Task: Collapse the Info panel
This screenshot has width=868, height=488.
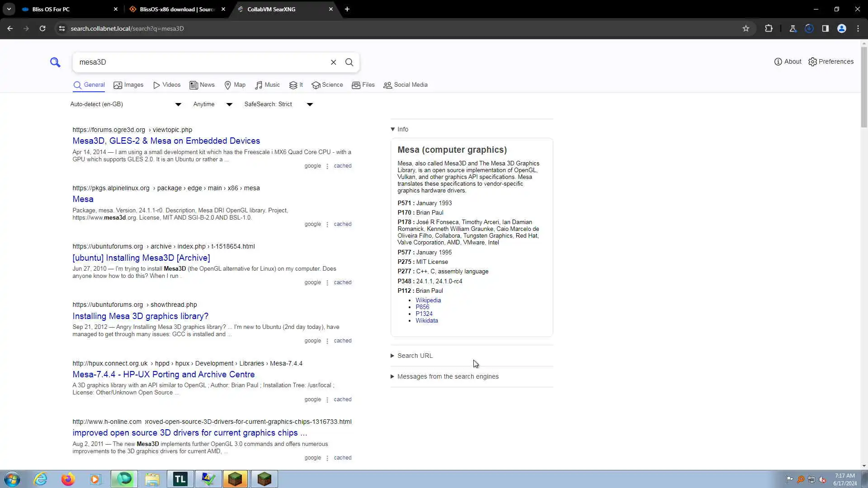Action: pos(400,129)
